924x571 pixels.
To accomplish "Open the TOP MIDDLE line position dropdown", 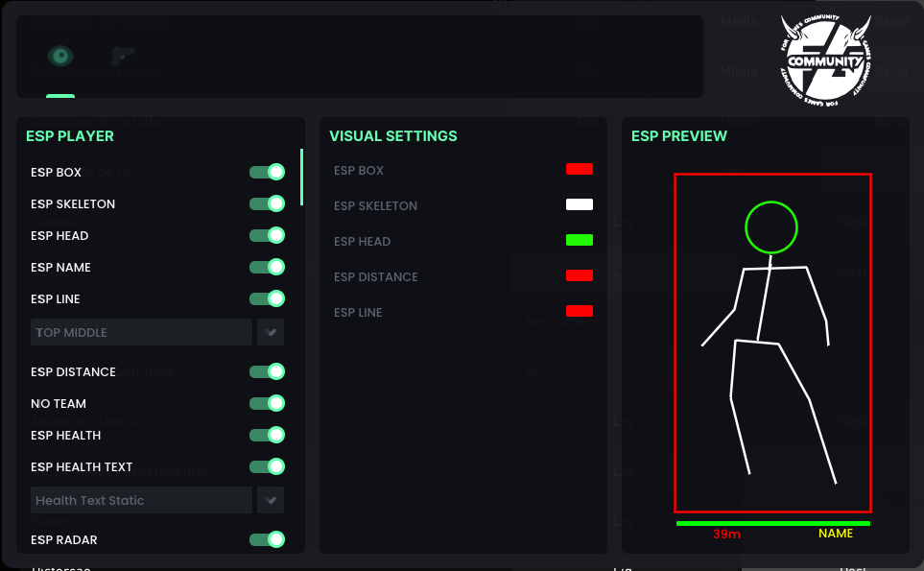I will tap(141, 332).
